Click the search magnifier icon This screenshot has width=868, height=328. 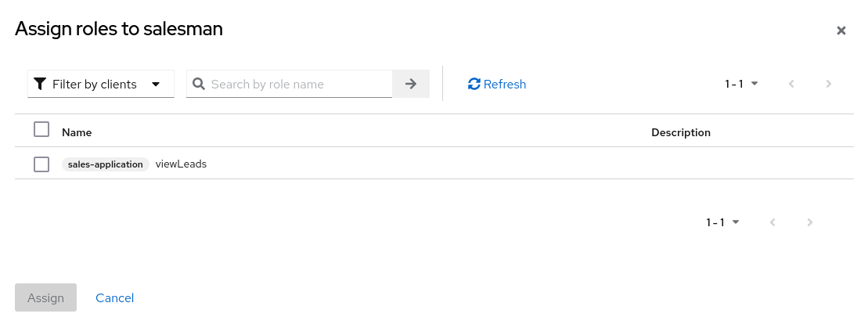199,84
